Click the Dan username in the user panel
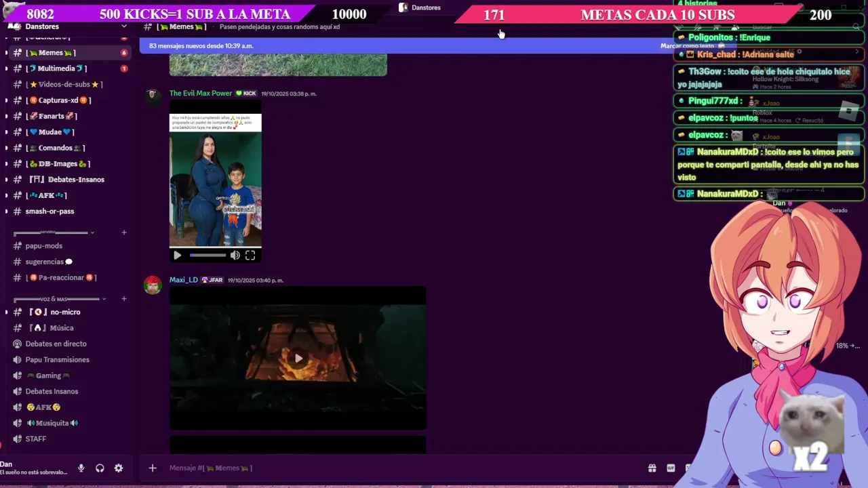This screenshot has width=868, height=488. point(6,464)
